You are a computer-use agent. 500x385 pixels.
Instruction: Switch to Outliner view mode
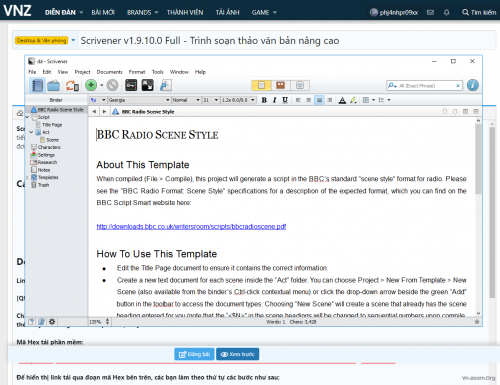pyautogui.click(x=300, y=85)
